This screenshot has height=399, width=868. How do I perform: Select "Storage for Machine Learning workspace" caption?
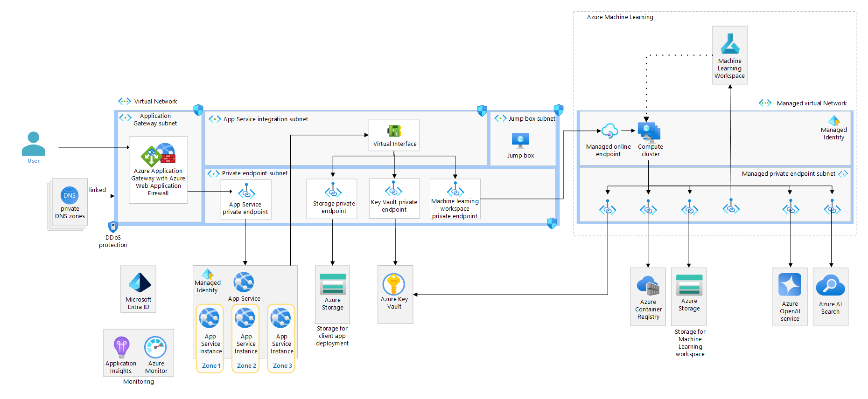click(690, 343)
